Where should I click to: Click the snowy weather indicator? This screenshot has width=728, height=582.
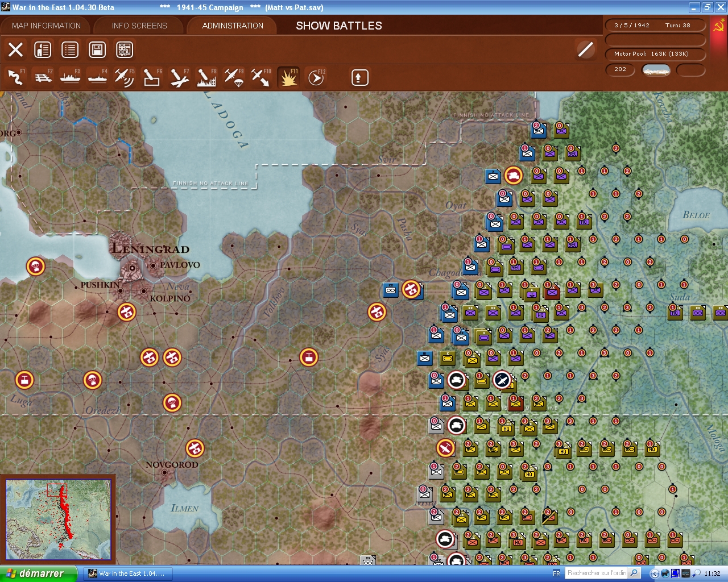[656, 70]
